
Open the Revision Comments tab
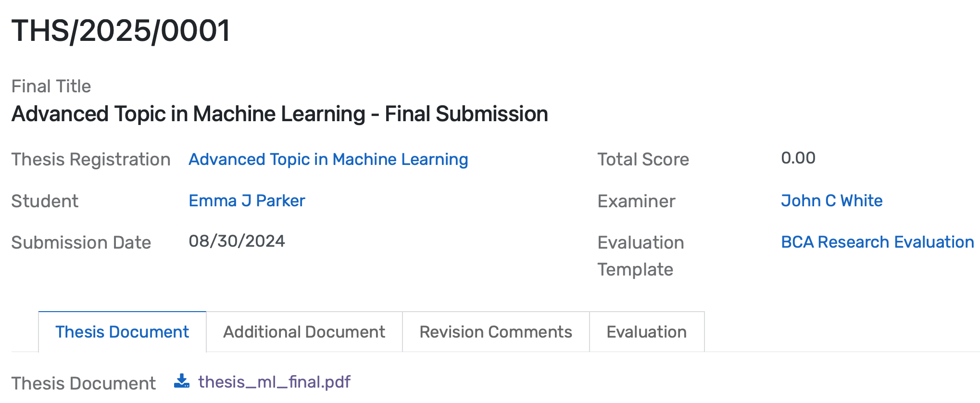pos(495,331)
